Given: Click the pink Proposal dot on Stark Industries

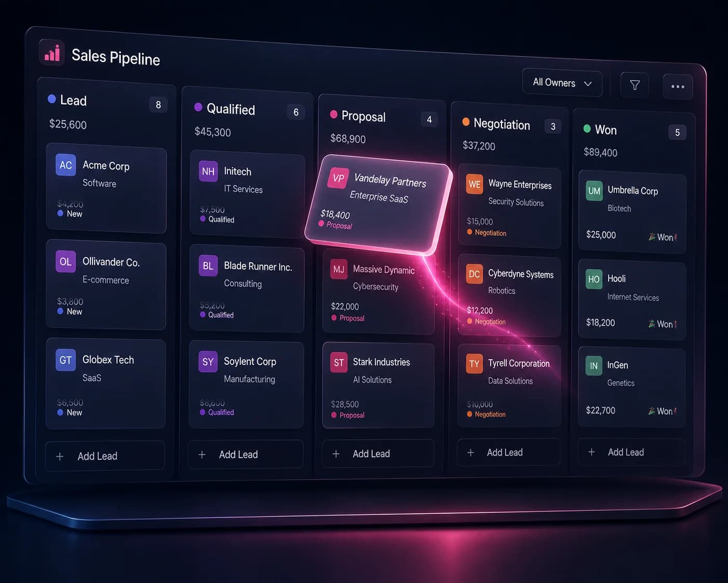Looking at the screenshot, I should (334, 415).
